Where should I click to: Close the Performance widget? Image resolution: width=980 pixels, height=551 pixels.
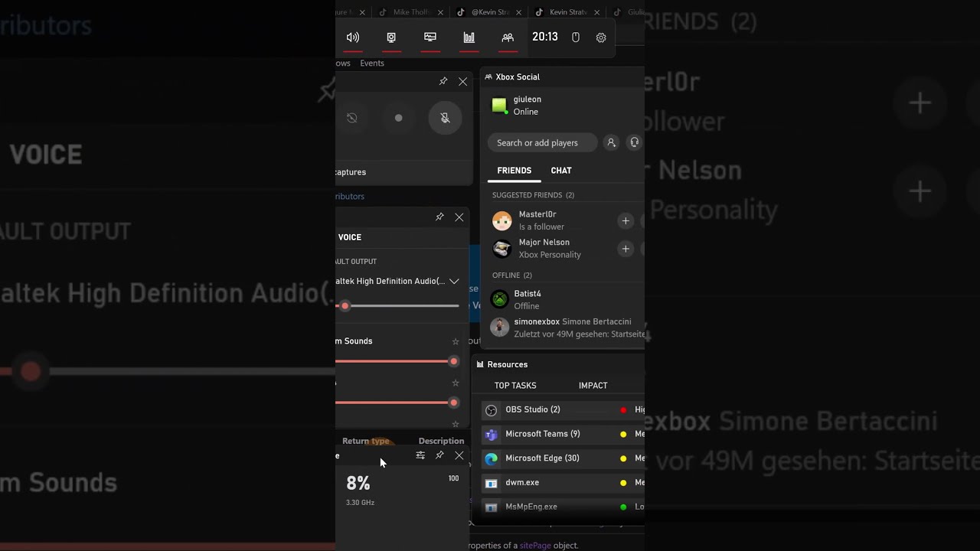(459, 455)
